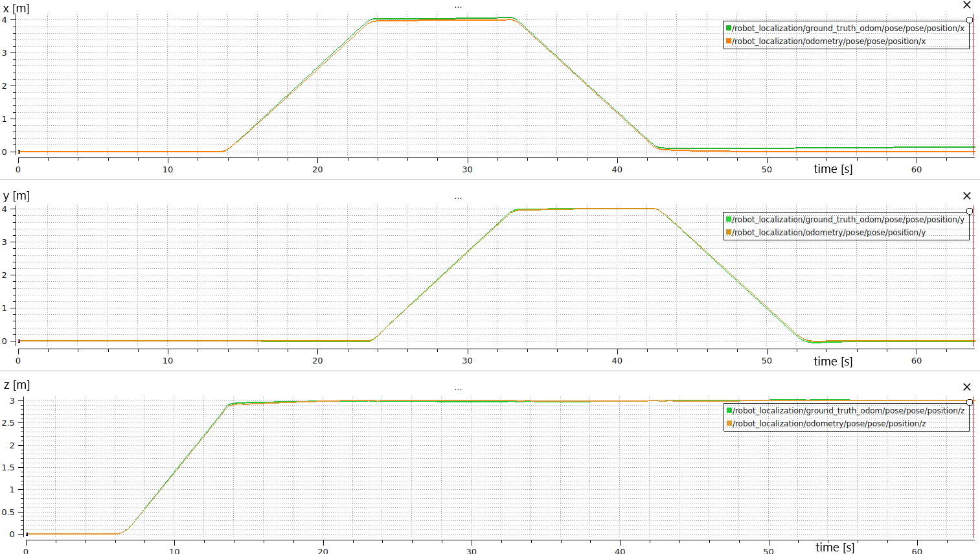The height and width of the screenshot is (554, 980).
Task: Open the '...' title placeholder of z plot
Action: (x=458, y=388)
